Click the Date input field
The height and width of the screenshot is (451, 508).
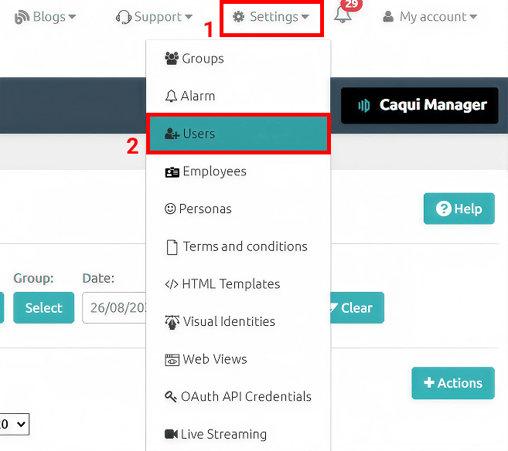114,308
